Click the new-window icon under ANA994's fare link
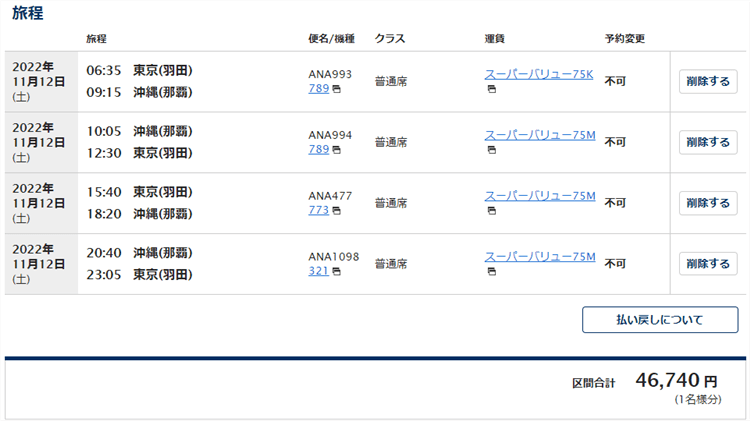This screenshot has height=421, width=750. coord(491,151)
